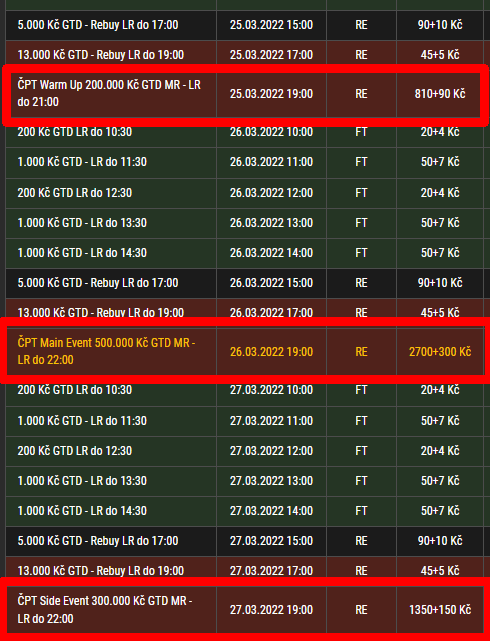Select the tournament starting 26.03.2022 13:00
490x641 pixels.
244,223
